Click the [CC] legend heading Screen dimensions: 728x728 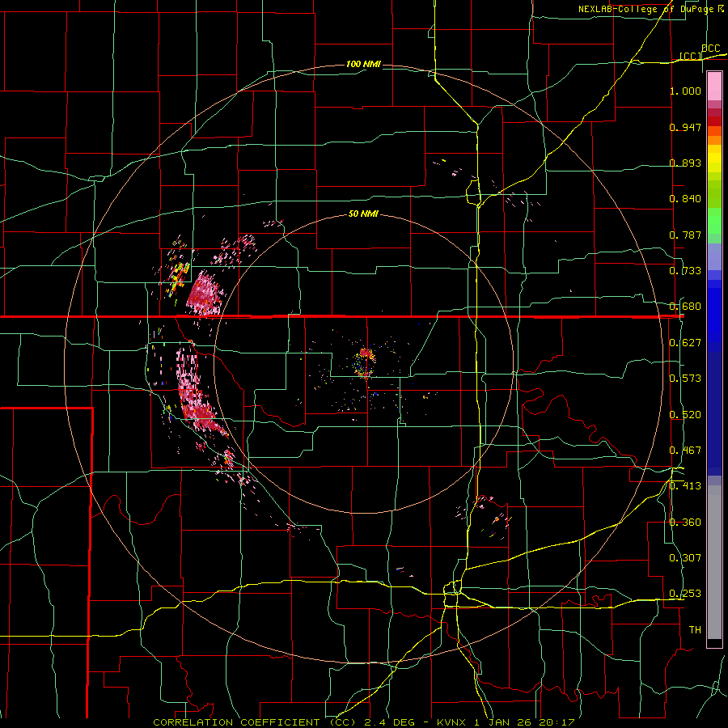point(691,56)
